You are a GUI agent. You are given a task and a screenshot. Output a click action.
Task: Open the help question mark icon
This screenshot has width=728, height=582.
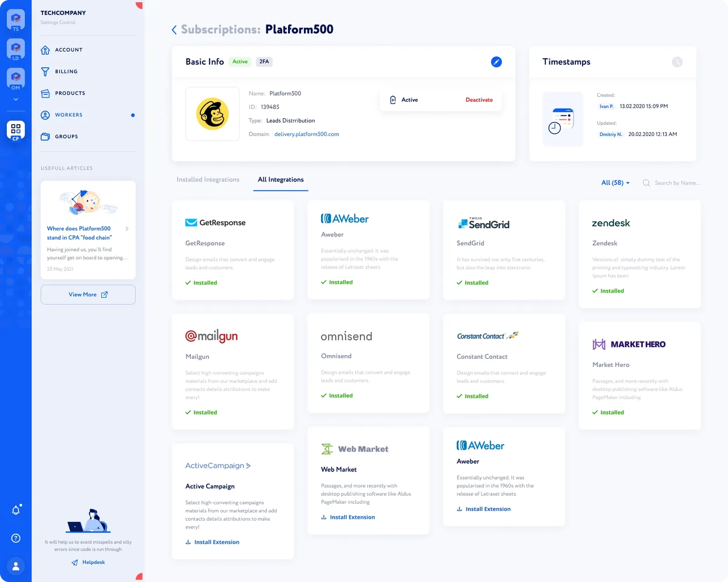click(16, 538)
